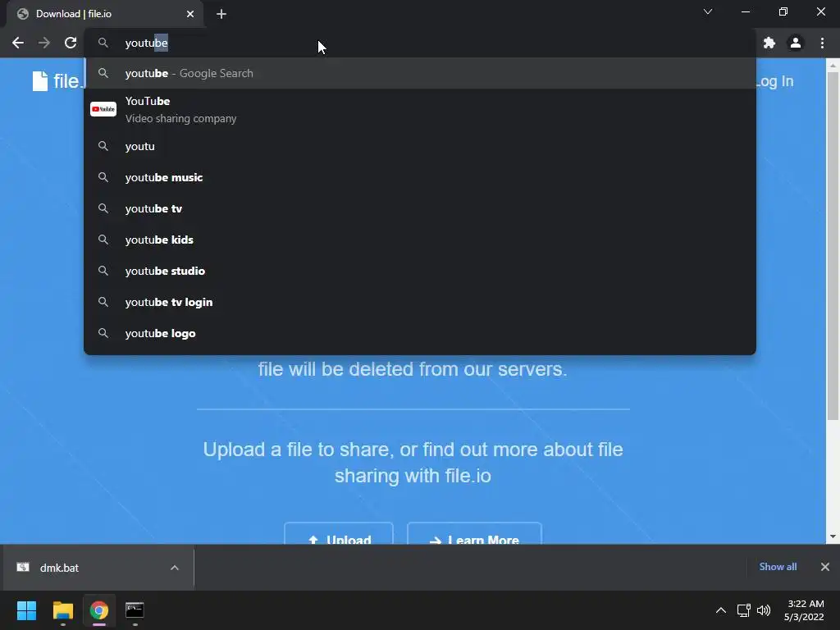Show hidden system tray icons
Viewport: 840px width, 630px height.
click(721, 610)
